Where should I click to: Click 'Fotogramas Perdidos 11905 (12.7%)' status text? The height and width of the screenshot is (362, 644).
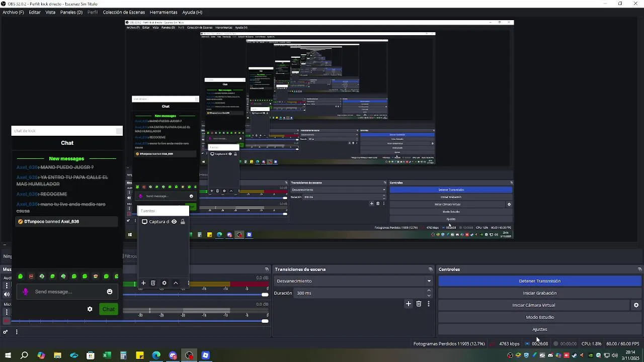pyautogui.click(x=449, y=344)
